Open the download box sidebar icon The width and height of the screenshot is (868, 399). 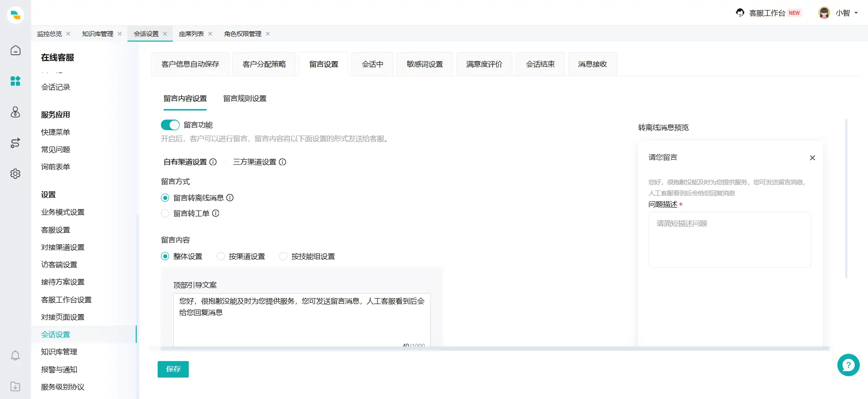[x=16, y=386]
